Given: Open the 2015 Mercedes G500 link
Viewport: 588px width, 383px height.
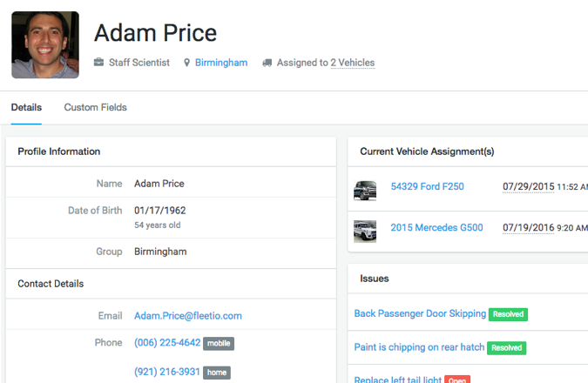Looking at the screenshot, I should tap(436, 228).
